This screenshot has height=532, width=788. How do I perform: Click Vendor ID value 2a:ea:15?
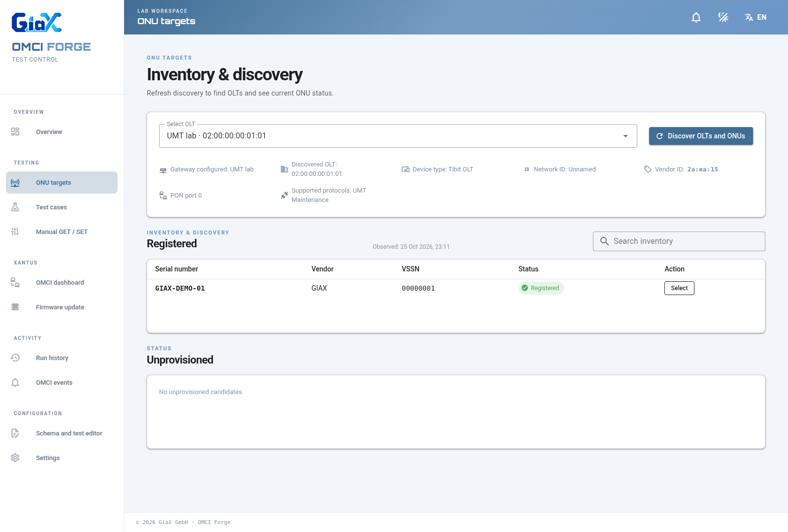pos(702,169)
